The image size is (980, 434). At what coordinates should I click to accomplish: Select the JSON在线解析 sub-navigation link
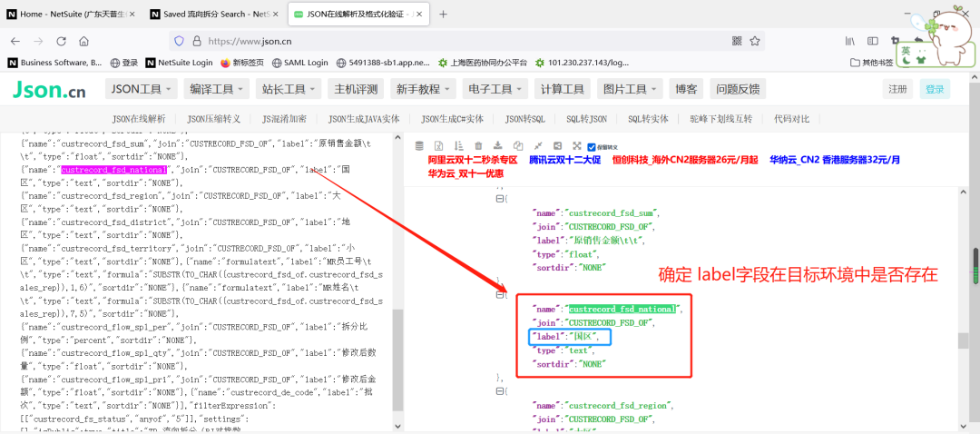click(139, 119)
